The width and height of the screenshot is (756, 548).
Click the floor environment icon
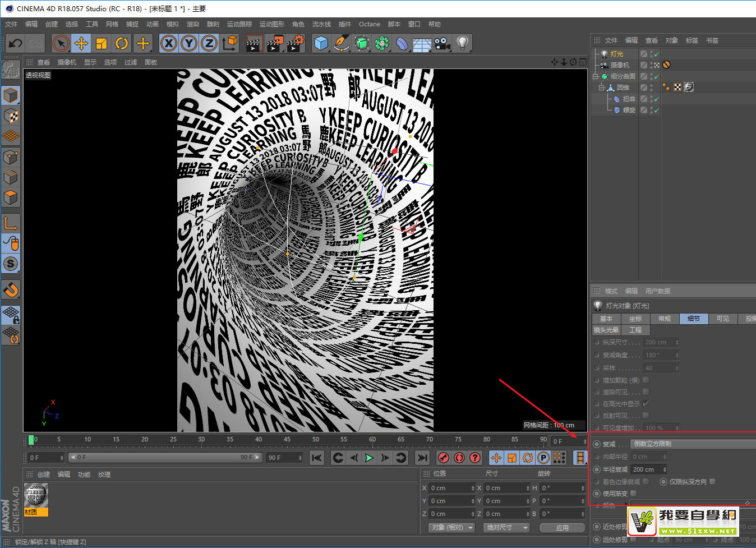[x=422, y=43]
